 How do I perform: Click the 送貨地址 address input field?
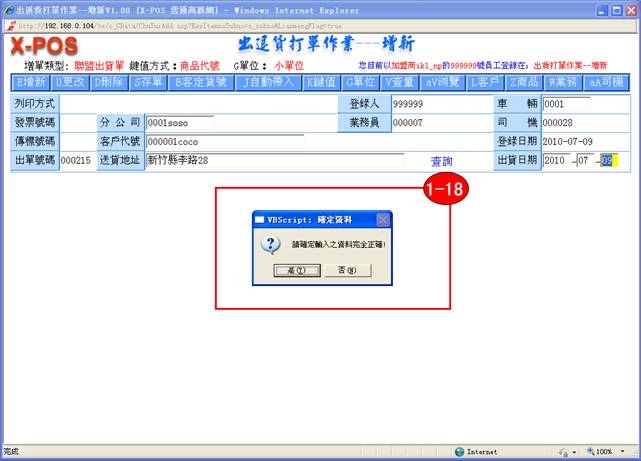point(274,160)
